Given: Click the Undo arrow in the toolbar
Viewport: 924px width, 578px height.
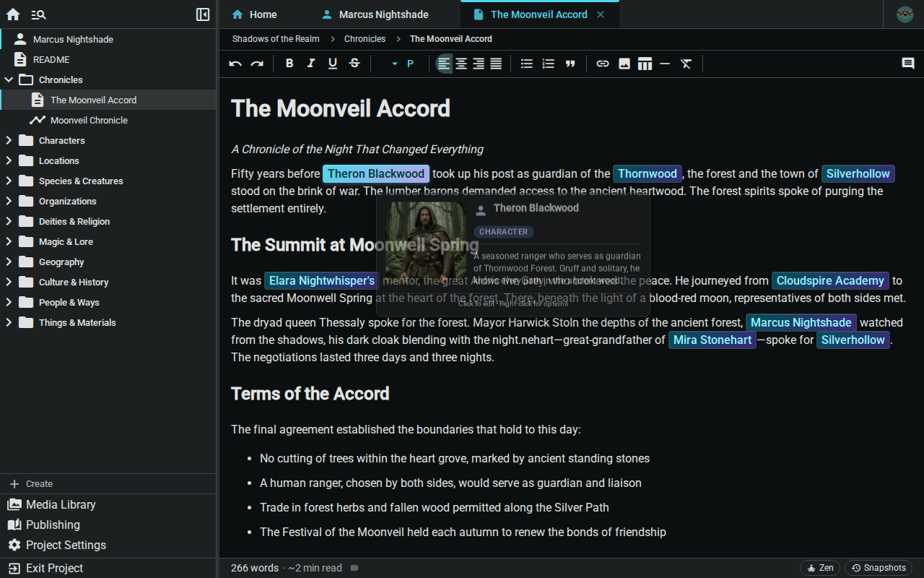Looking at the screenshot, I should click(x=235, y=64).
